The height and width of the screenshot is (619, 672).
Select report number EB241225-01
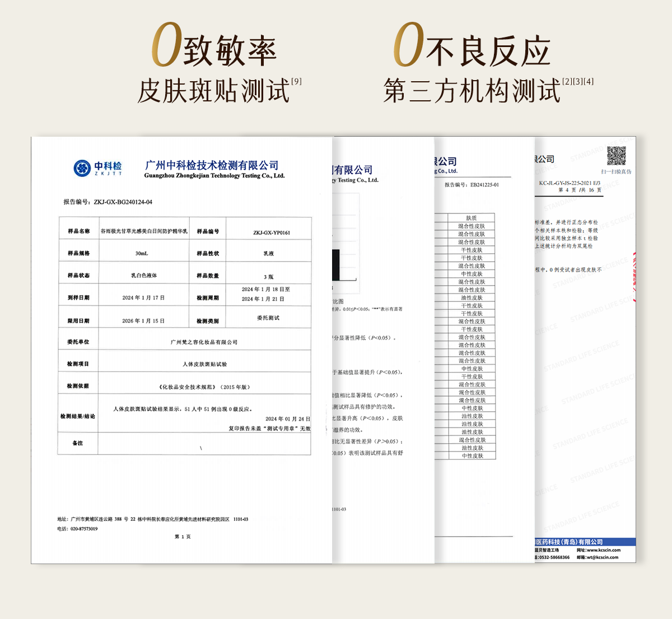[x=484, y=184]
